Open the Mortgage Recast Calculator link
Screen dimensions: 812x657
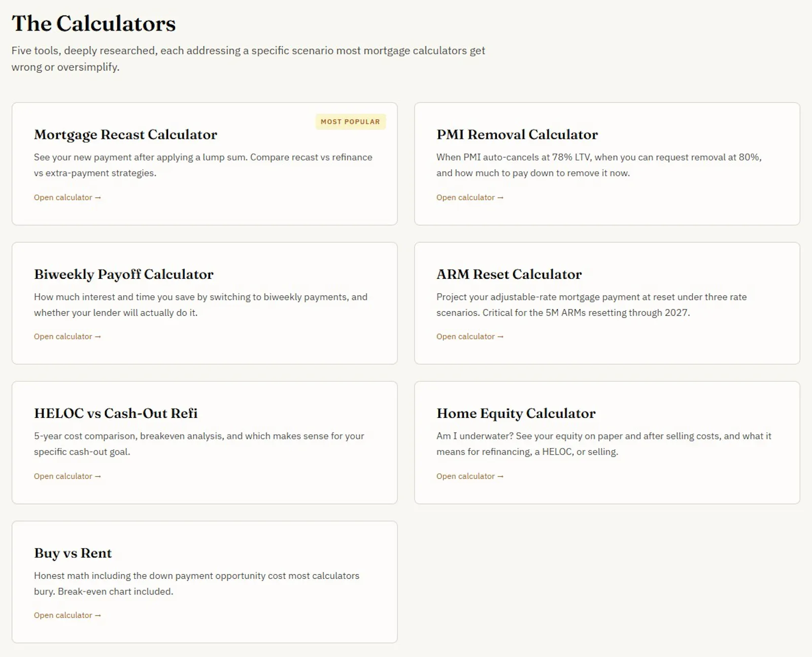[x=67, y=198]
